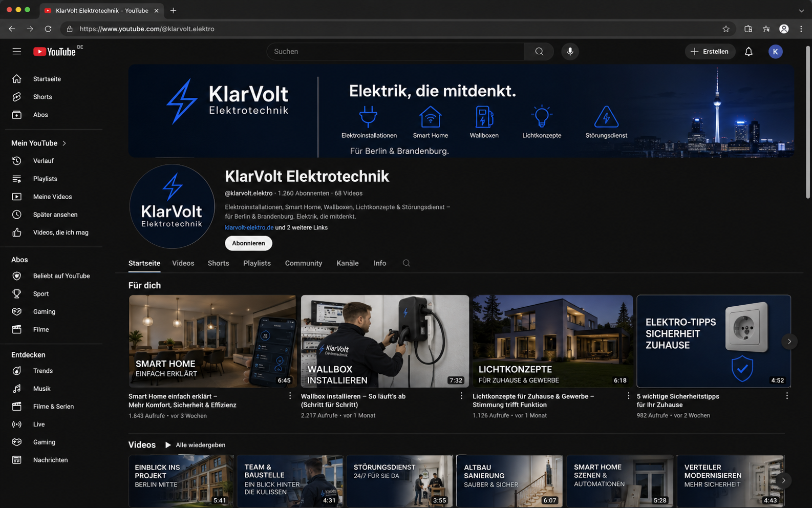Open Wallbox installieren video title

click(x=353, y=400)
